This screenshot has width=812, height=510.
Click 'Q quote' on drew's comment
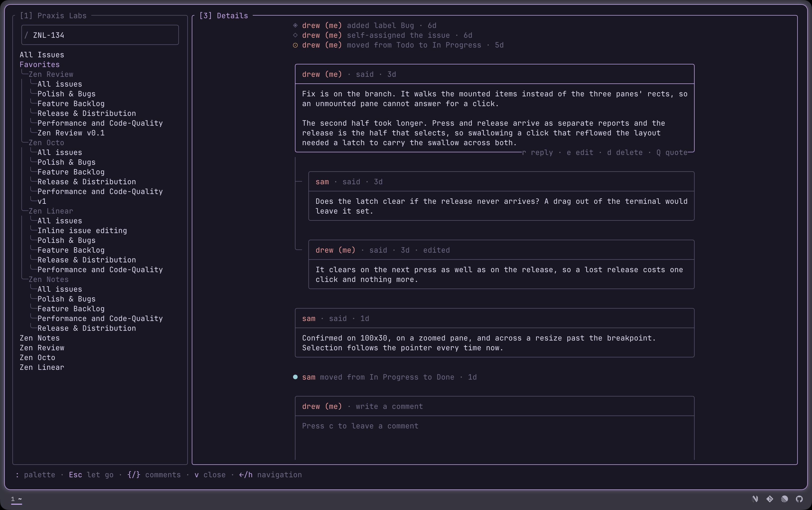point(672,153)
